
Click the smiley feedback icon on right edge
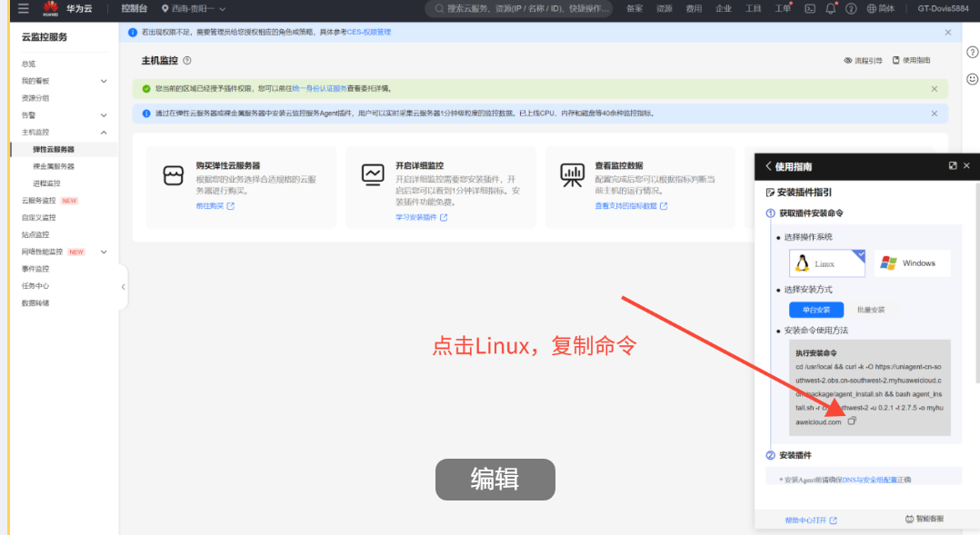point(972,79)
